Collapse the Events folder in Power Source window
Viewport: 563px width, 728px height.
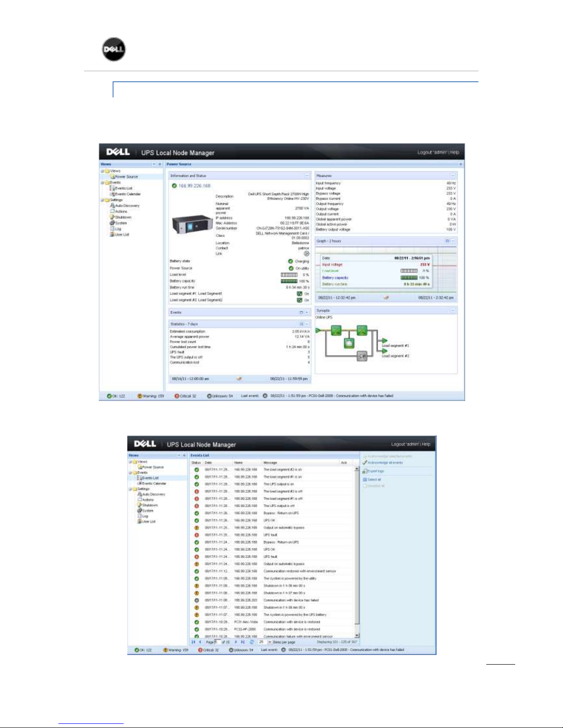coord(102,182)
